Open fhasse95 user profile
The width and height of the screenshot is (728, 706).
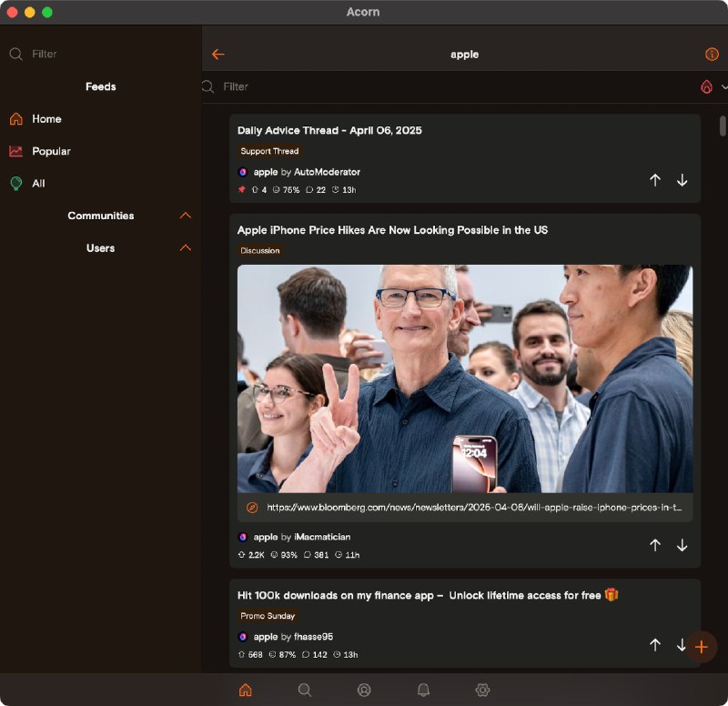[313, 637]
